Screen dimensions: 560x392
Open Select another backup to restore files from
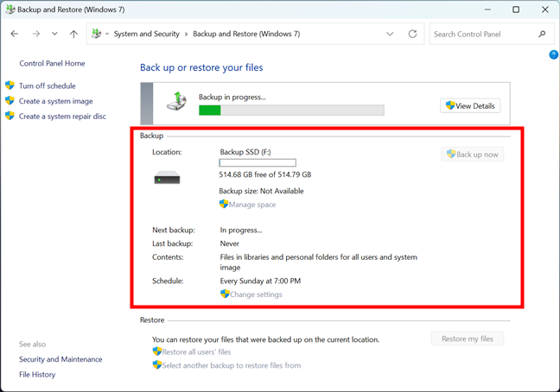pos(232,365)
